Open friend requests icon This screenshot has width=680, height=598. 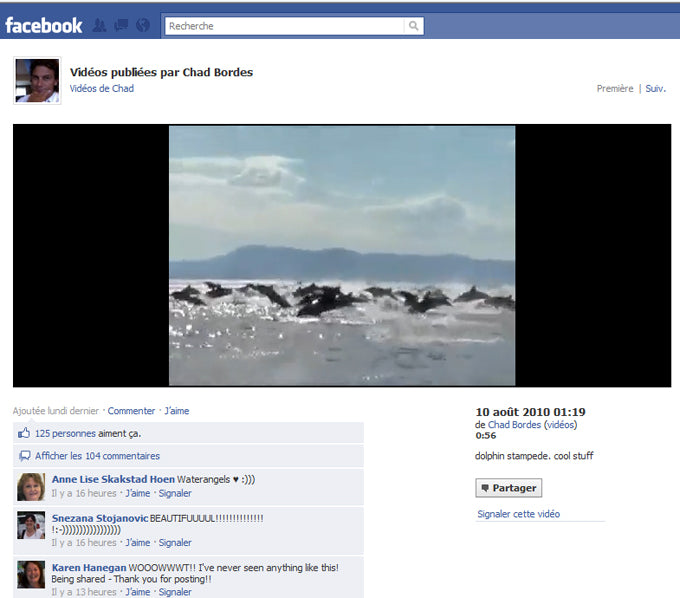pos(100,26)
